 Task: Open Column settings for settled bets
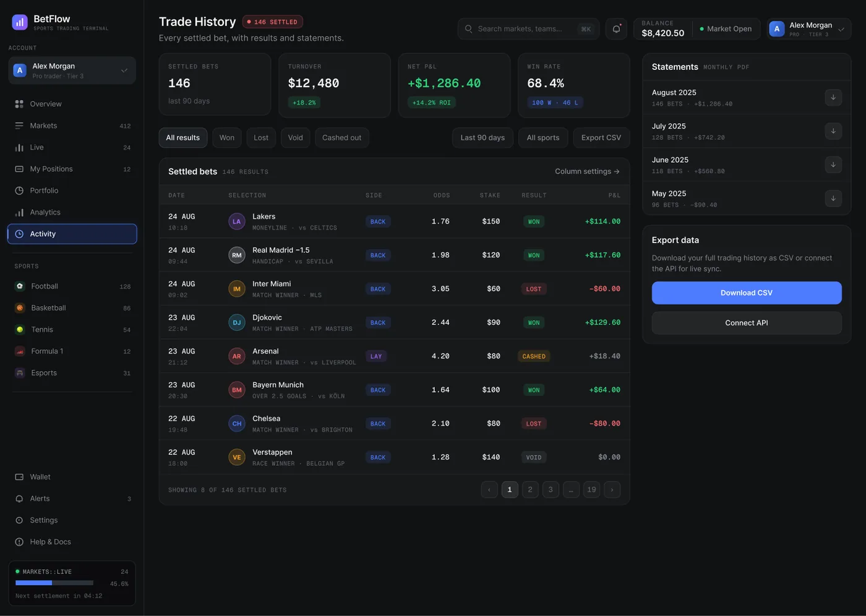coord(587,171)
